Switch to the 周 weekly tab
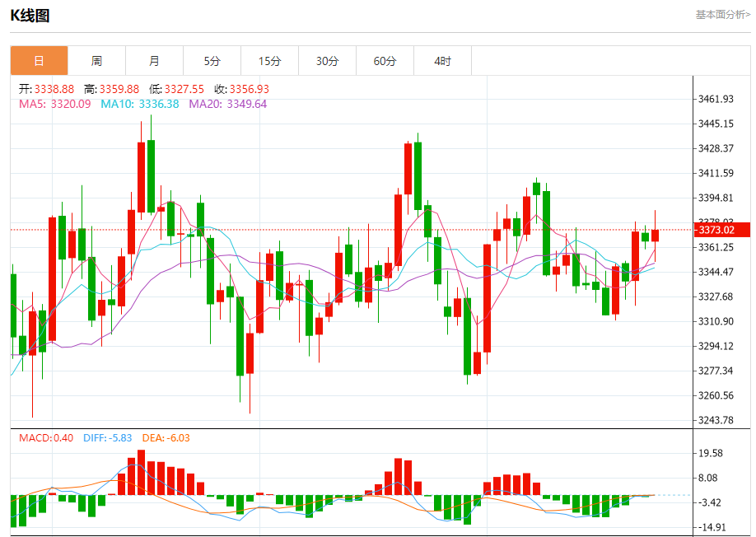The width and height of the screenshot is (756, 537). click(96, 61)
